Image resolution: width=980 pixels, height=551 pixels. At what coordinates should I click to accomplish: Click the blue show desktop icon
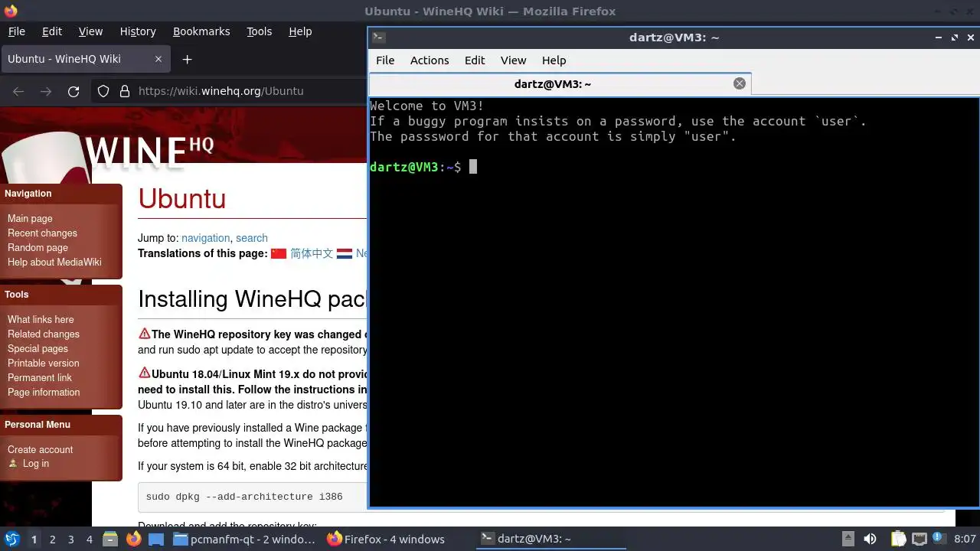click(x=156, y=539)
